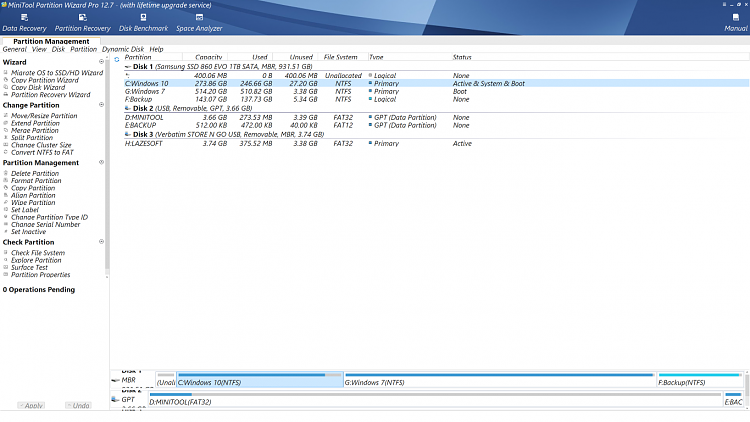
Task: Select D:MINITOOL(FAT32) block in disk map
Action: click(435, 400)
